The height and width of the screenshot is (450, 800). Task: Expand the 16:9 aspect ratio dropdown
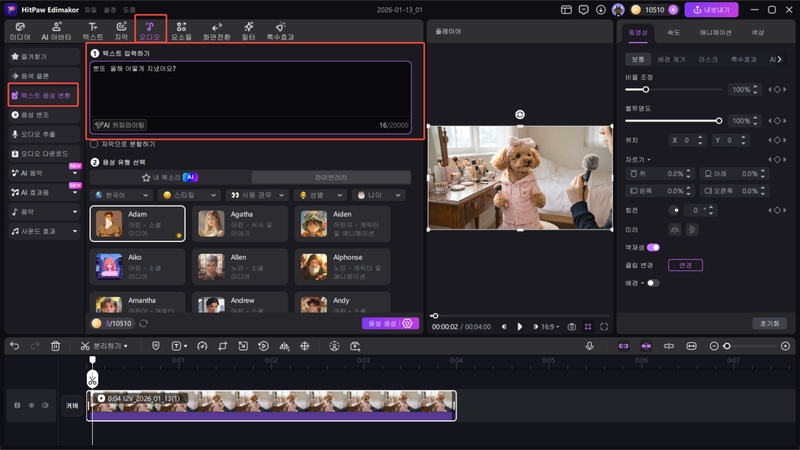coord(547,326)
